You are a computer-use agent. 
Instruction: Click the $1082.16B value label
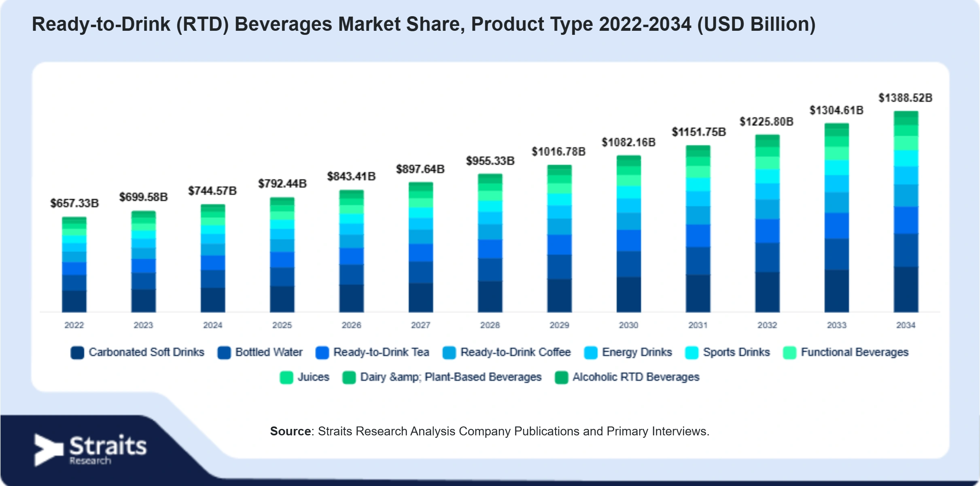pyautogui.click(x=628, y=143)
